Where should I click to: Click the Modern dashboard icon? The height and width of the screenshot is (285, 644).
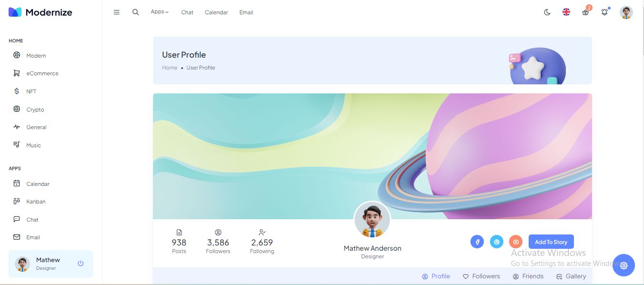click(x=17, y=55)
